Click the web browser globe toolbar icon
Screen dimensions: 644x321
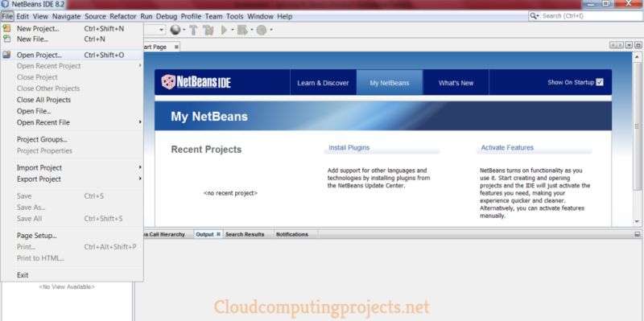[175, 30]
